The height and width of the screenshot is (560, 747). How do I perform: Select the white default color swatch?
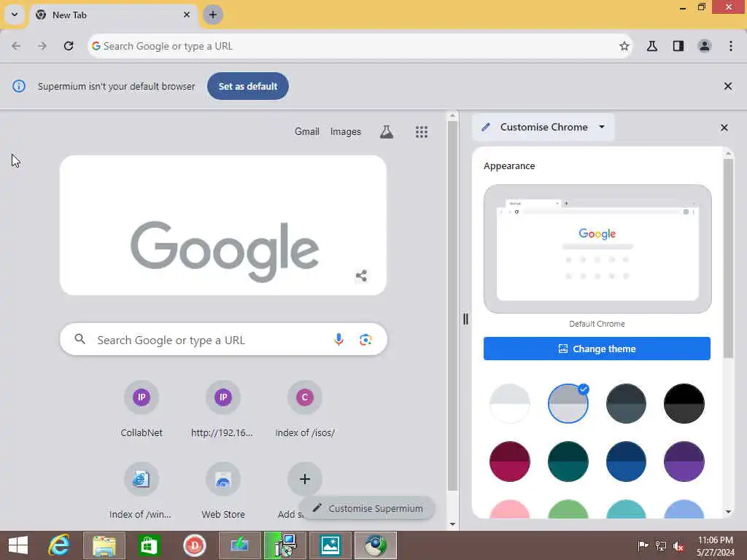[x=510, y=403]
